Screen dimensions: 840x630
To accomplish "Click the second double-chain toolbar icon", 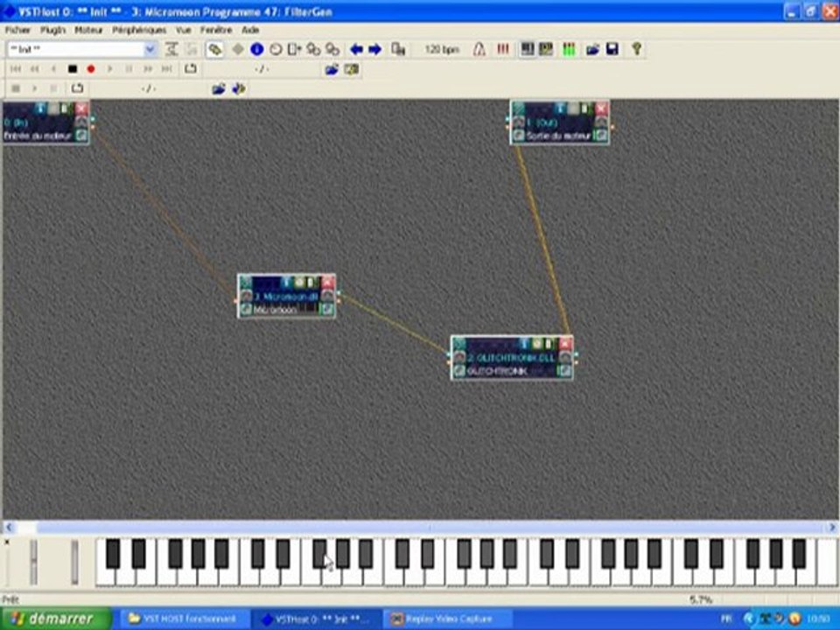I will point(332,49).
